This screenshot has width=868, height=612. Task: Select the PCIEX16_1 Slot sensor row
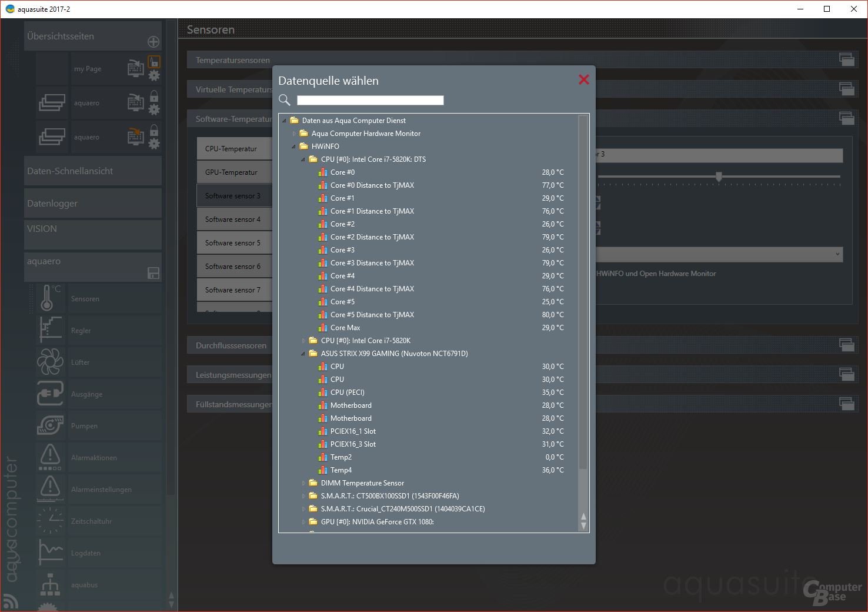[441, 431]
